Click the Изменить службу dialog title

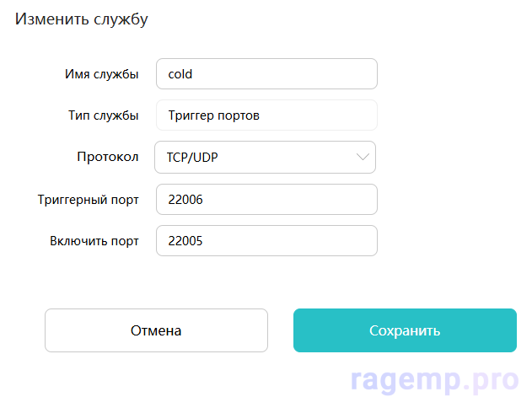pyautogui.click(x=81, y=19)
